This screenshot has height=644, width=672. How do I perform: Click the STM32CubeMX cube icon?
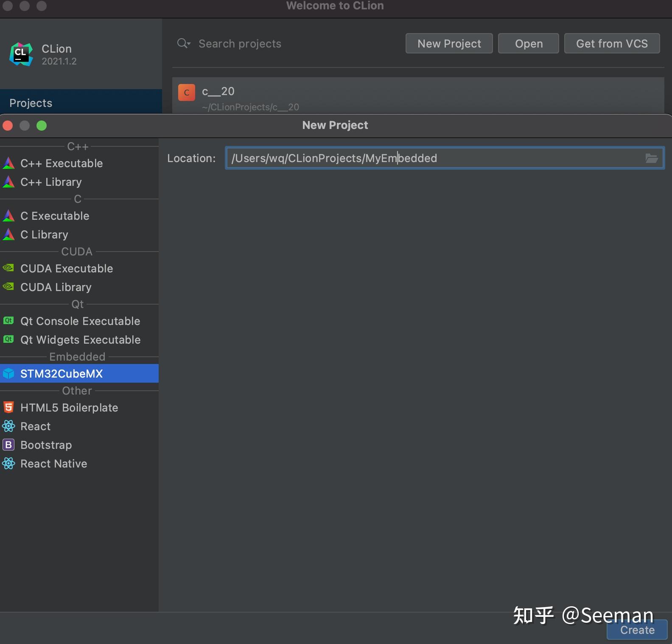tap(8, 374)
